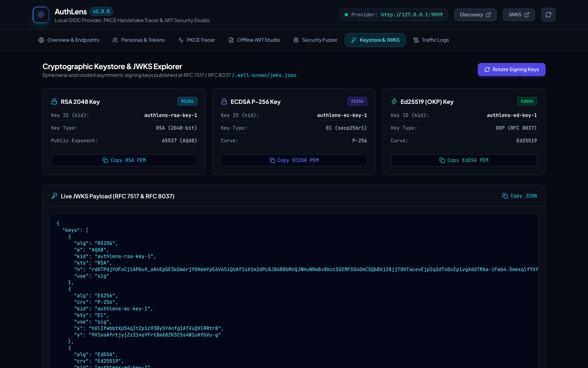Click the lightning icon on Ed25519 Key card

coord(394,101)
